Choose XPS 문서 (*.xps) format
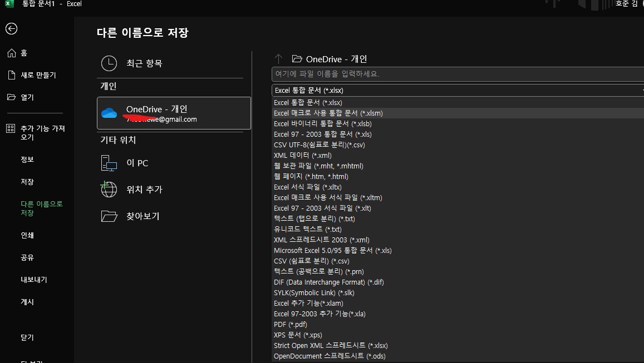The width and height of the screenshot is (644, 363). 458,335
